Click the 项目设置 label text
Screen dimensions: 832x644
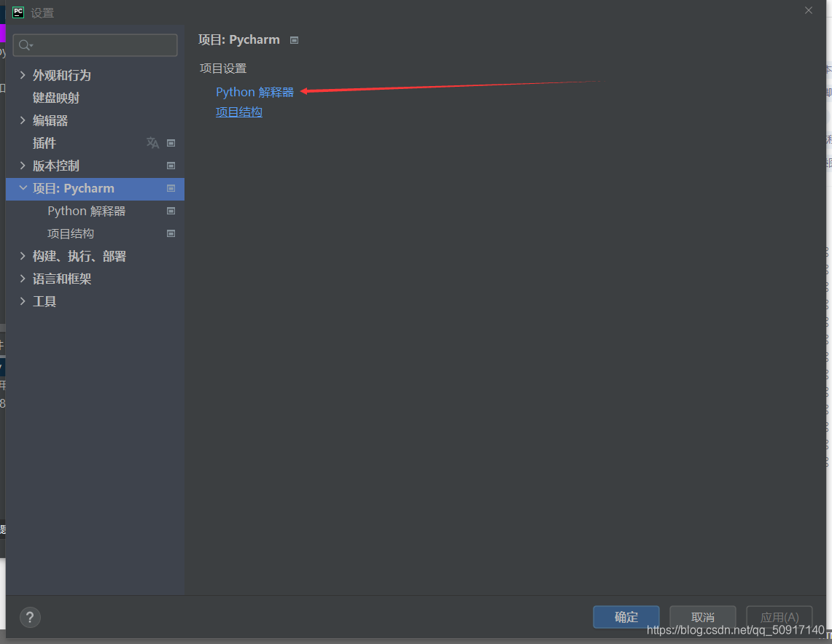pyautogui.click(x=223, y=69)
